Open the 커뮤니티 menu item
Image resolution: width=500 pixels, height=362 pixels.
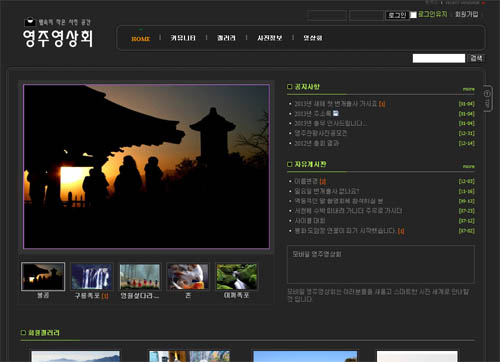click(x=183, y=38)
